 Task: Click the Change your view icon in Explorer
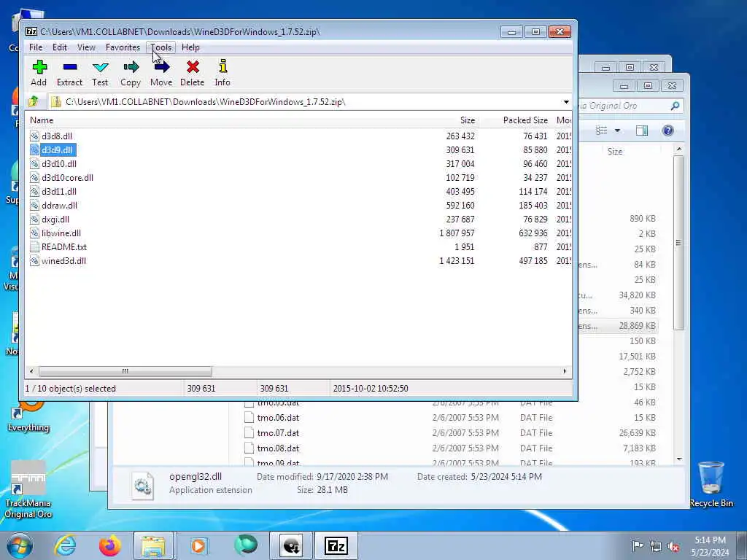[602, 131]
